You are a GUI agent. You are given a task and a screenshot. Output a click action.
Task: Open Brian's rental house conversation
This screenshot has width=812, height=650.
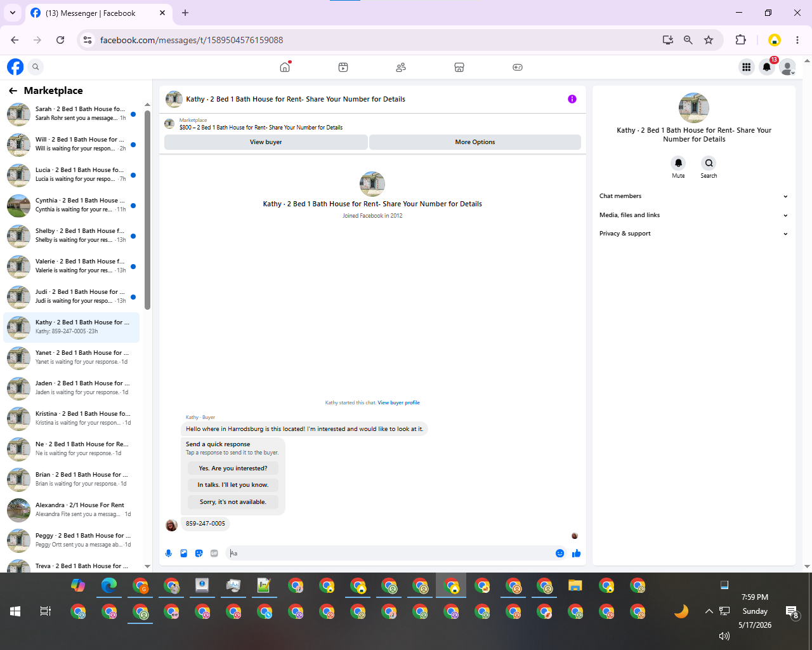[72, 479]
